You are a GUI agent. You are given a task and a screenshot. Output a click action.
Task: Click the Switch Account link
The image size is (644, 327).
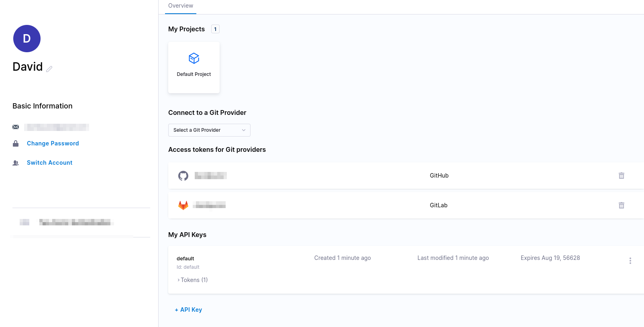point(49,163)
